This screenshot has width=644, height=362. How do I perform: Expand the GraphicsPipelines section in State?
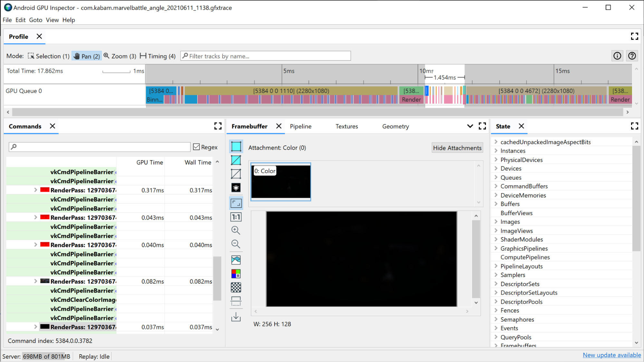pos(495,248)
